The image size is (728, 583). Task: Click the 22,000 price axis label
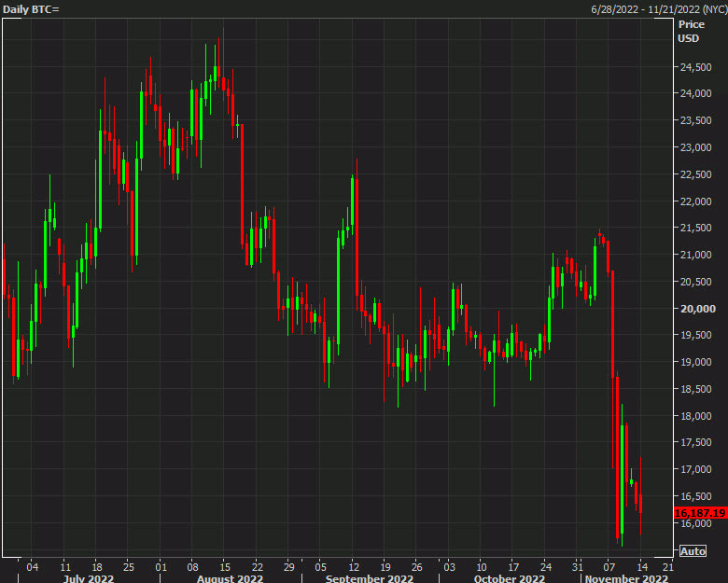click(698, 201)
